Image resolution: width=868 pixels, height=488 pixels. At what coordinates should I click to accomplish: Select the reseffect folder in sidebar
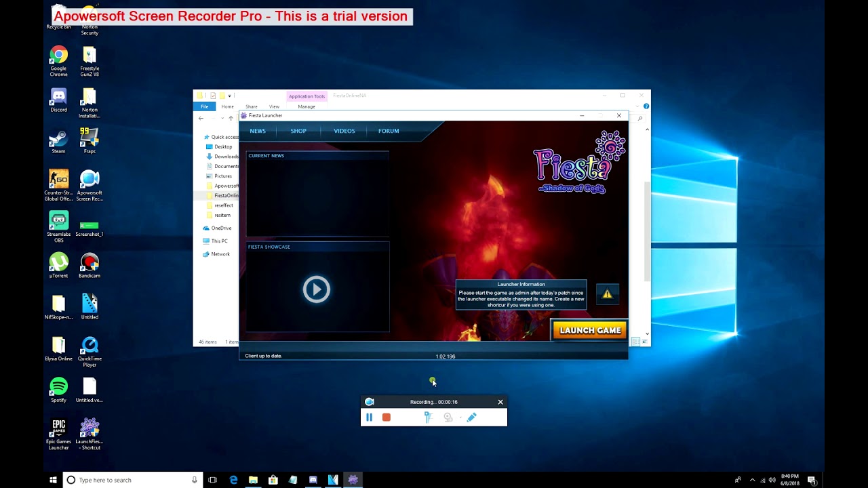coord(220,205)
